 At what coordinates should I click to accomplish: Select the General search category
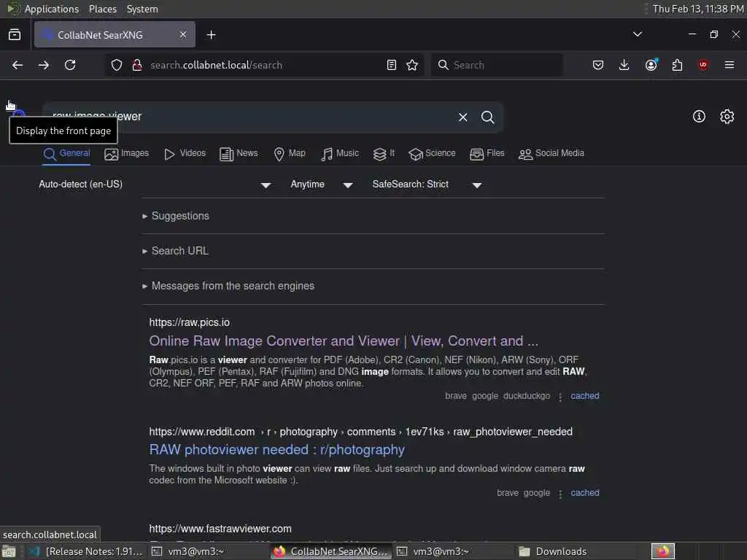point(66,154)
